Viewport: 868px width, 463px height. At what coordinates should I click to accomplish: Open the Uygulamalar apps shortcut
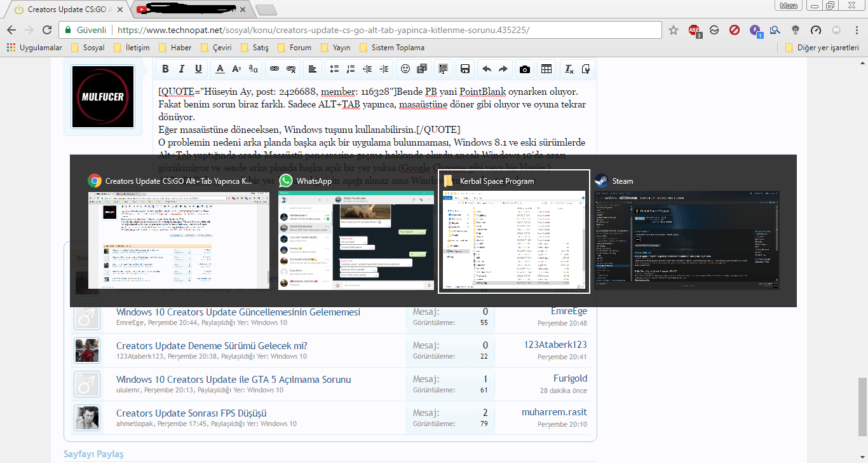click(x=34, y=48)
